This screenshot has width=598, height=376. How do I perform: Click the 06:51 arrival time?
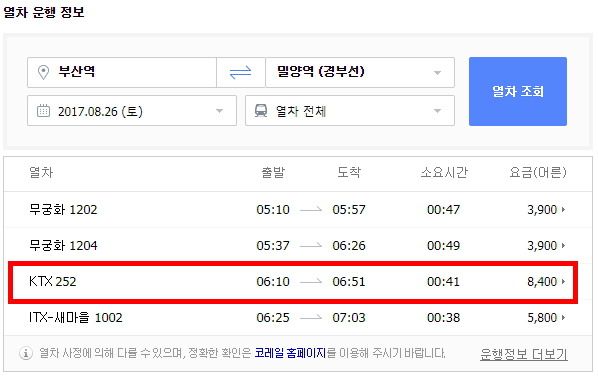point(349,281)
